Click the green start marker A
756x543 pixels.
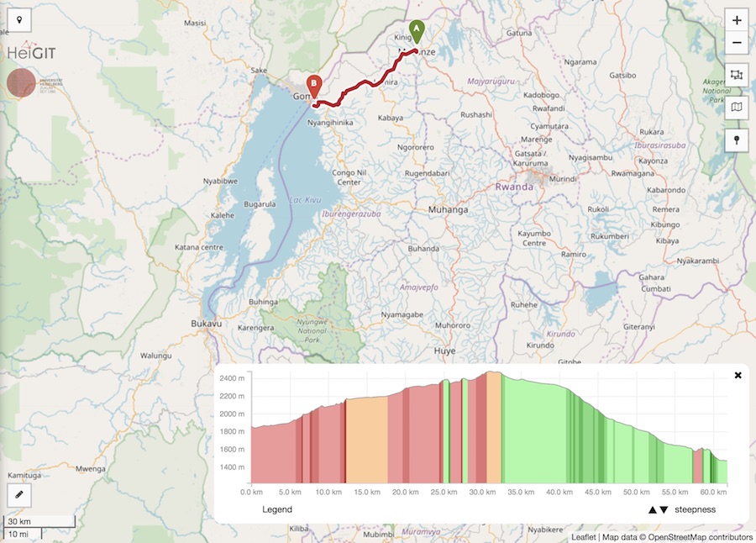coord(415,32)
